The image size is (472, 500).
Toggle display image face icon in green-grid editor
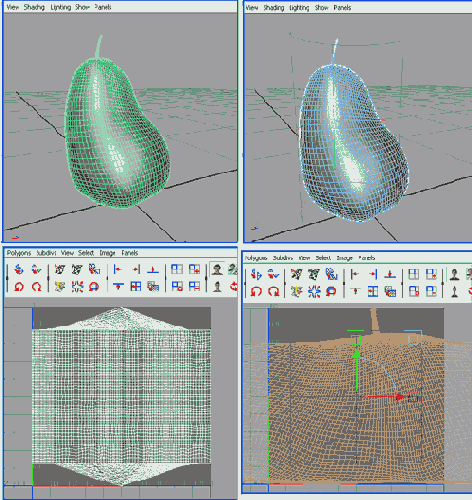coord(217,269)
